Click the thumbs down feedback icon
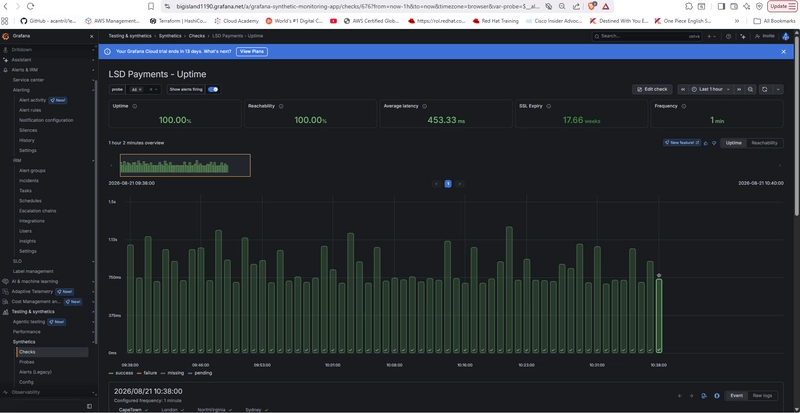Viewport: 800px width, 413px height. pyautogui.click(x=714, y=143)
